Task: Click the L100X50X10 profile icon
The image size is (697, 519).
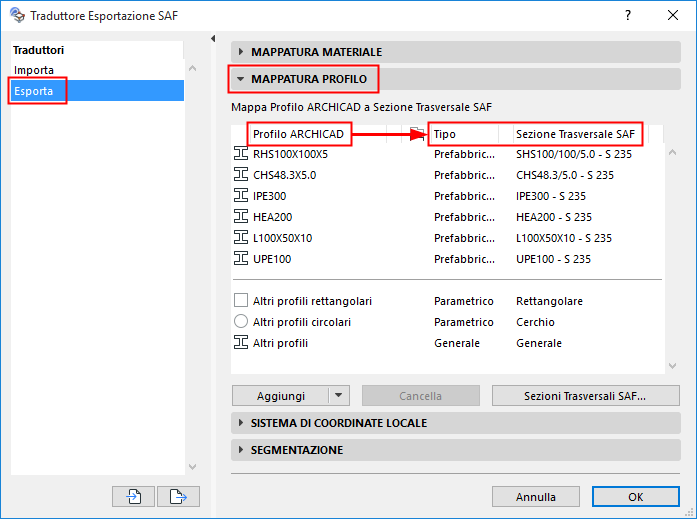Action: point(241,238)
